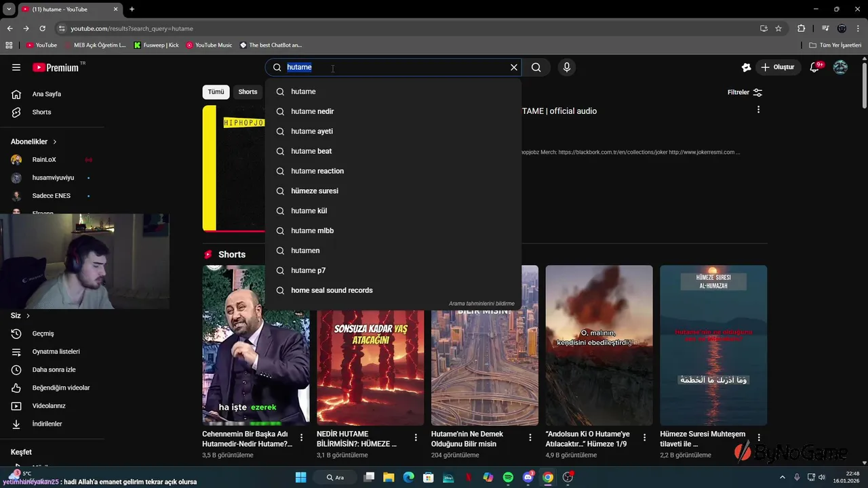Open the YouTube hamburger guide menu
This screenshot has height=488, width=868.
coord(16,67)
